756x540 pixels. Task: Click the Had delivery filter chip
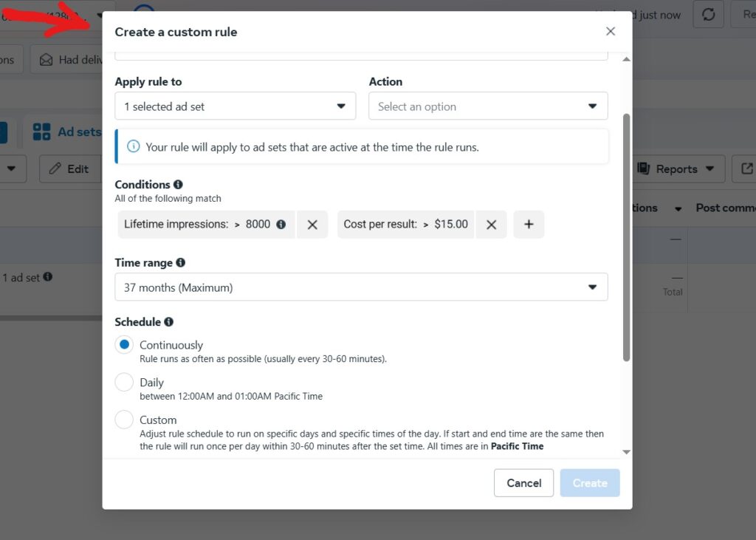coord(66,60)
